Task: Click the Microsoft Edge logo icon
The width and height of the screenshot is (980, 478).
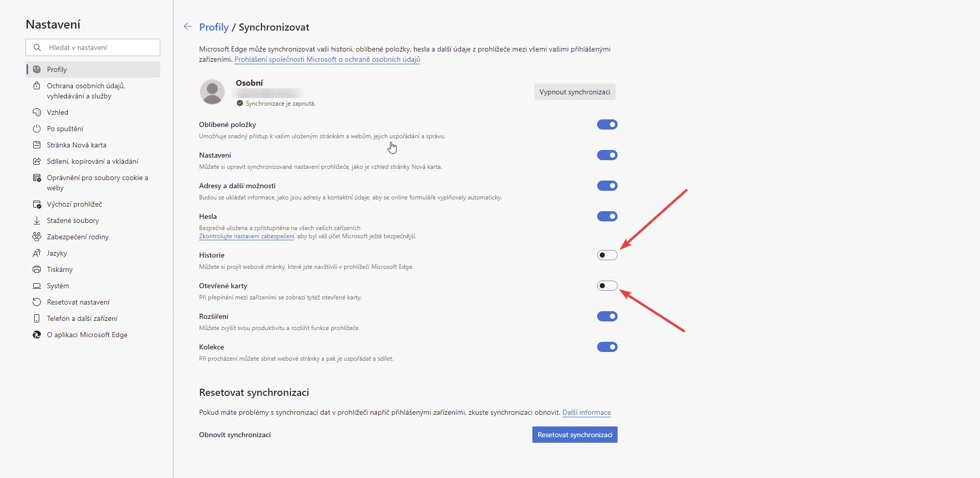Action: tap(37, 335)
